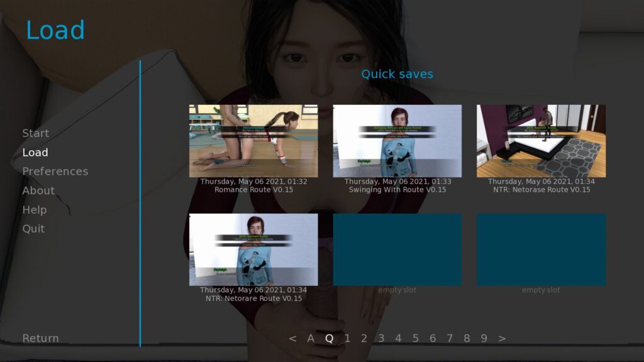Select Preferences in the side menu

[55, 172]
